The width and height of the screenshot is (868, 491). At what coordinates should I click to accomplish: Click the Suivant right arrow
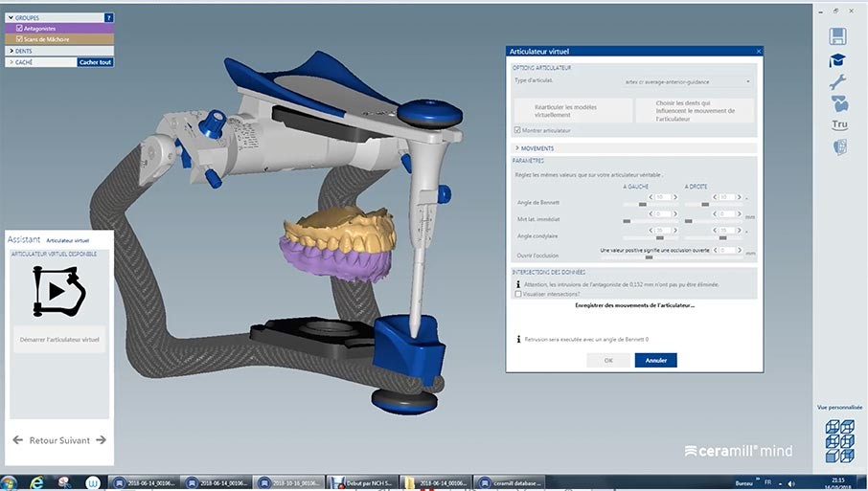click(101, 440)
